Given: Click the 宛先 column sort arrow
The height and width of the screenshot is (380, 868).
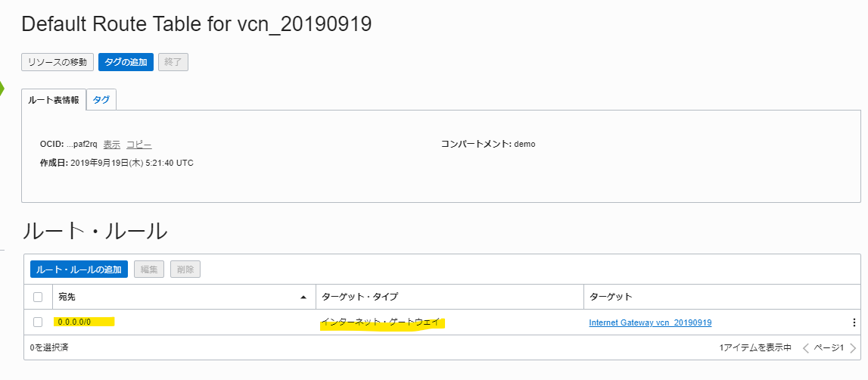Looking at the screenshot, I should click(304, 297).
